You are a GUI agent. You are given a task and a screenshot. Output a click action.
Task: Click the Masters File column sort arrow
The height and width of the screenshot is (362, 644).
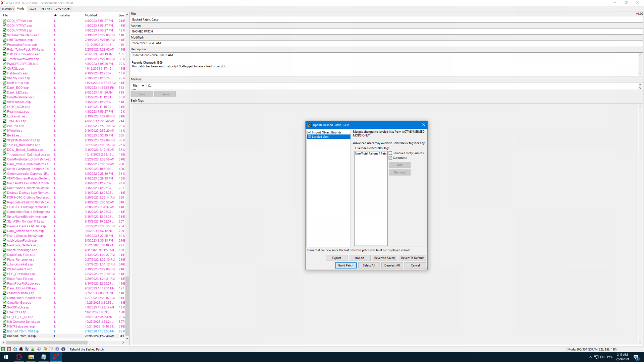[143, 86]
